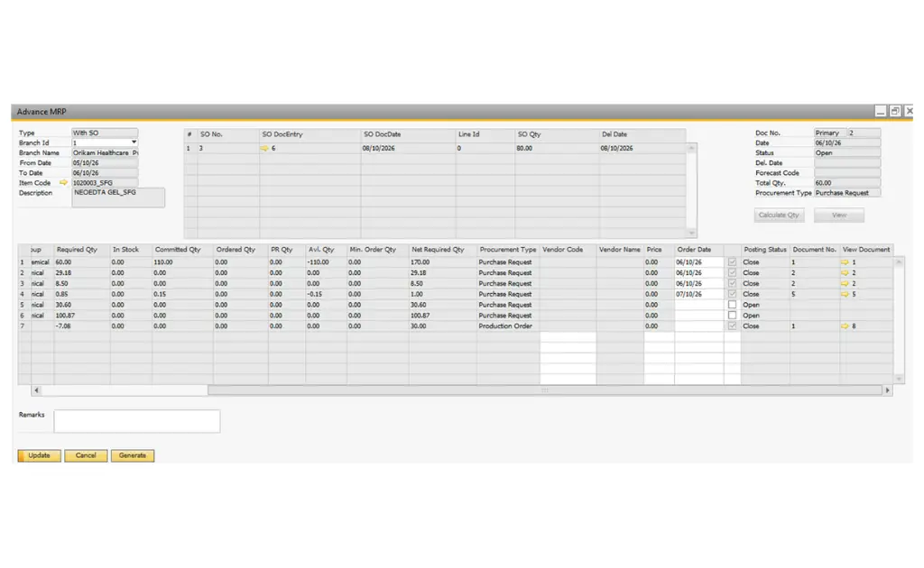Click the SO DocDate column header
The width and height of the screenshot is (924, 568).
tap(408, 135)
